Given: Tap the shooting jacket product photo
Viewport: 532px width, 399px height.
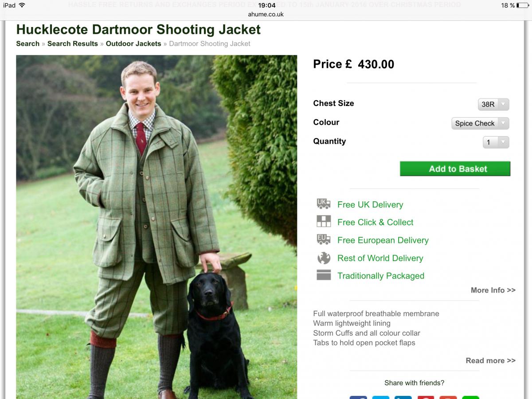Looking at the screenshot, I should click(x=156, y=227).
